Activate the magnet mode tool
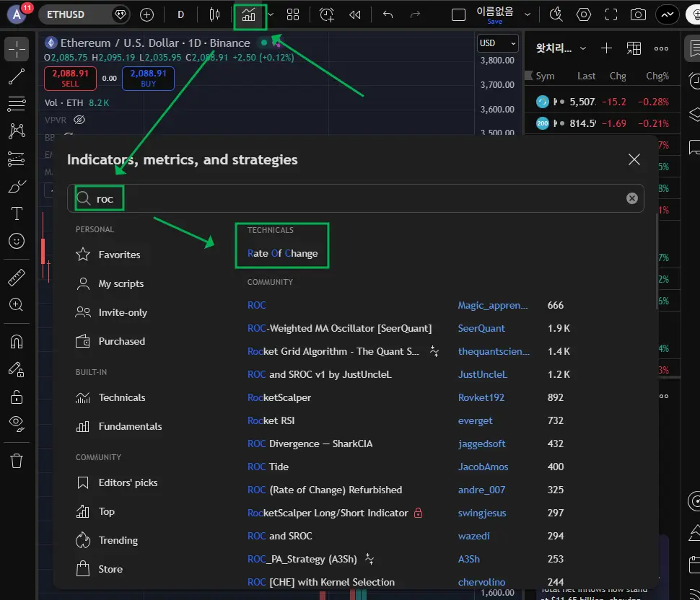Viewport: 700px width, 600px height. (x=17, y=340)
